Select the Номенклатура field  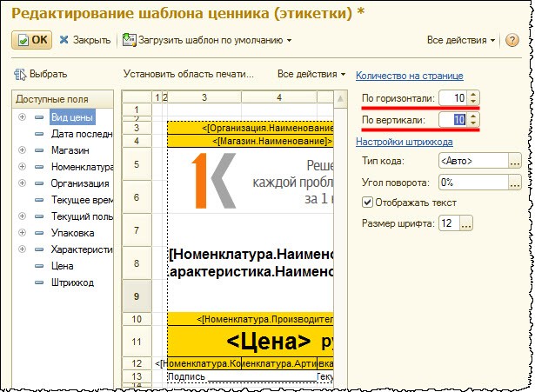82,167
